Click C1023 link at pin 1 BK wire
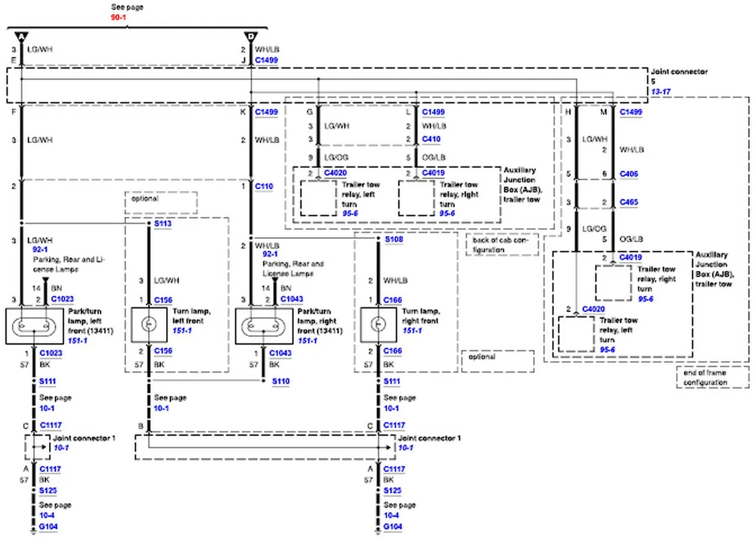 coord(51,353)
